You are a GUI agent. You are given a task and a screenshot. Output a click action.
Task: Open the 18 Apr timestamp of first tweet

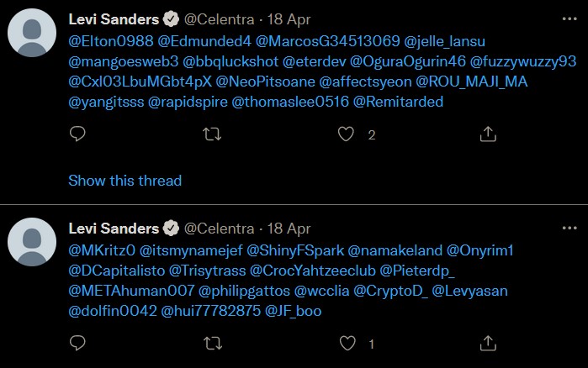(x=289, y=19)
